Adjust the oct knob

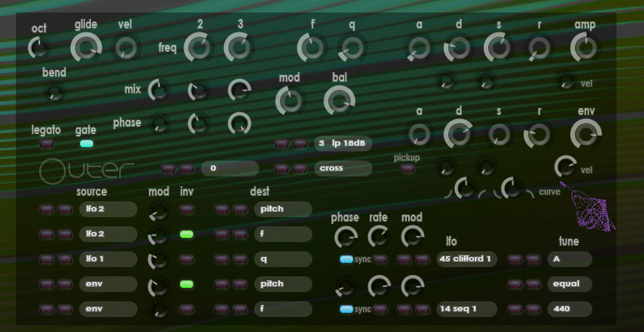click(39, 47)
